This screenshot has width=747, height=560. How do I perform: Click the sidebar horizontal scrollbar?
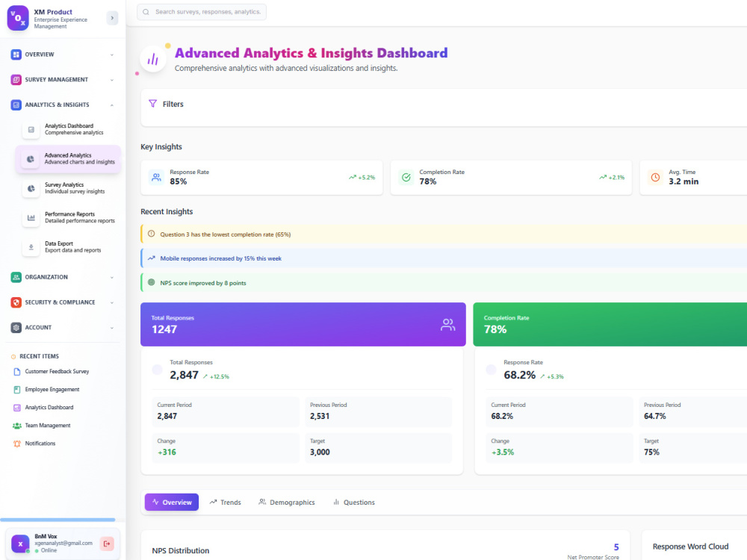click(58, 520)
